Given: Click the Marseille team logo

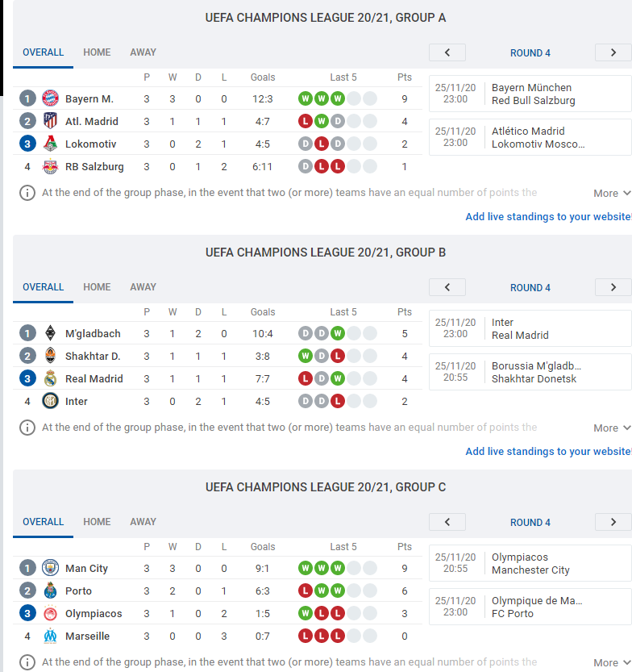Looking at the screenshot, I should point(51,636).
